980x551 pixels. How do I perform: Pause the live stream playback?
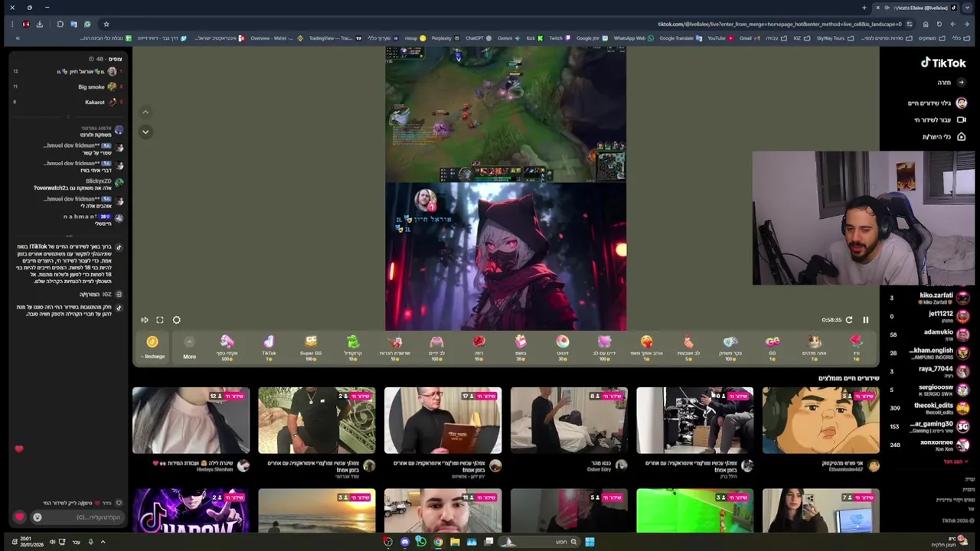(x=865, y=320)
